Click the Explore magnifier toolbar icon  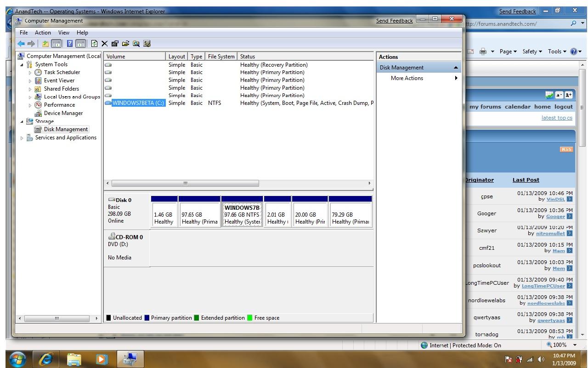coord(136,44)
